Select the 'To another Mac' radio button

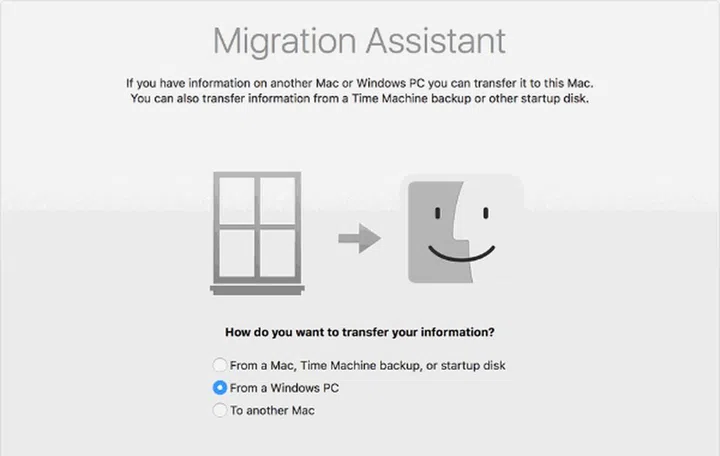(220, 410)
